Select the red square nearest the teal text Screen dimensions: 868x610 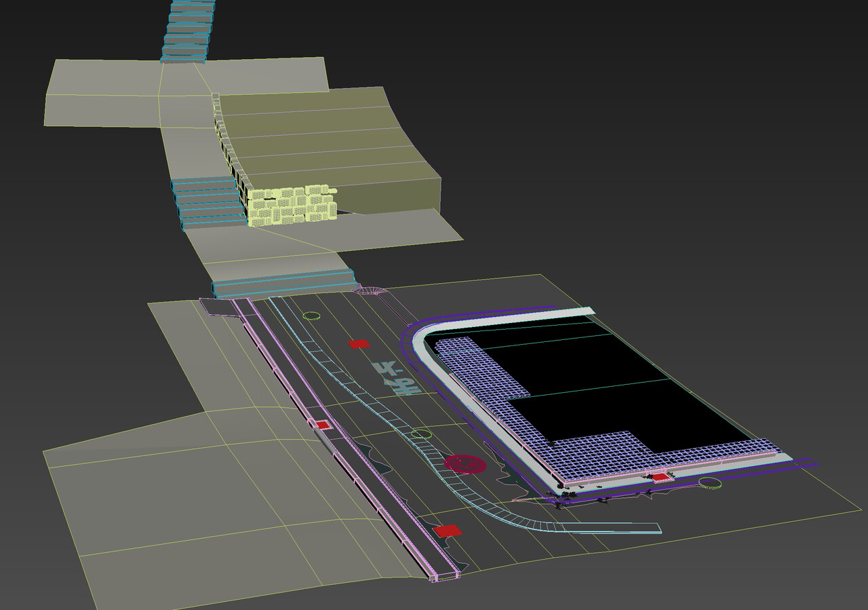click(x=359, y=344)
